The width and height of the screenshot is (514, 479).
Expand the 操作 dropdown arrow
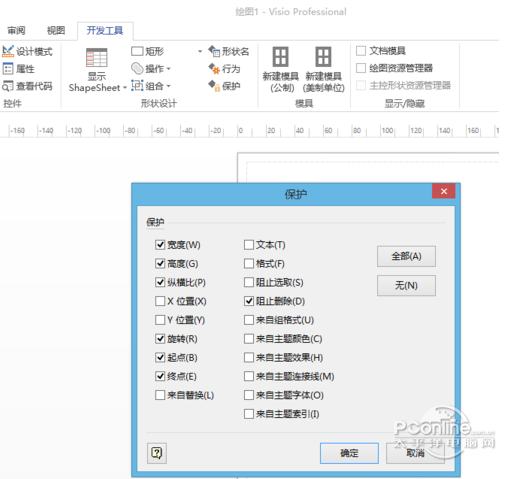point(169,69)
